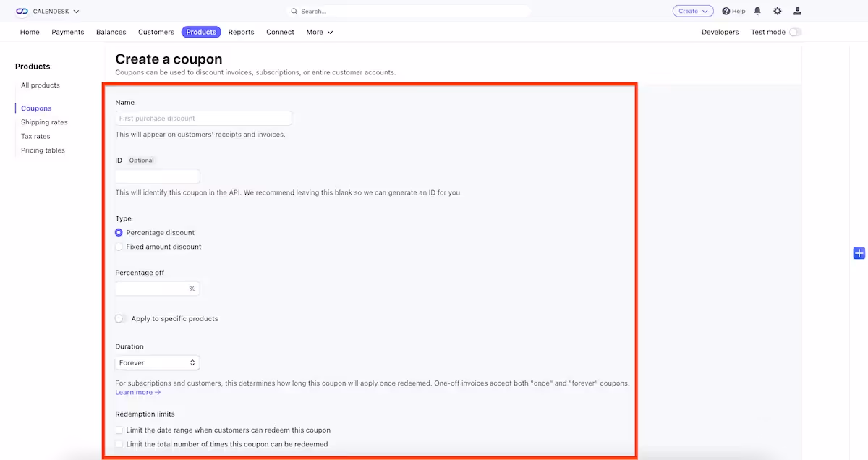Check Limit total number of redemptions checkbox
The width and height of the screenshot is (868, 460).
click(119, 444)
